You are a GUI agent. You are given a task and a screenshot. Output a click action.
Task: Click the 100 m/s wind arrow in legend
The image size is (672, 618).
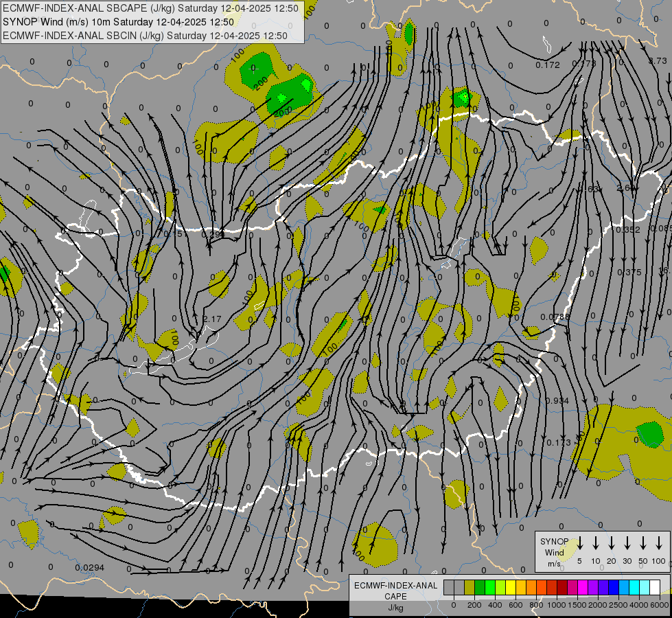click(x=659, y=543)
